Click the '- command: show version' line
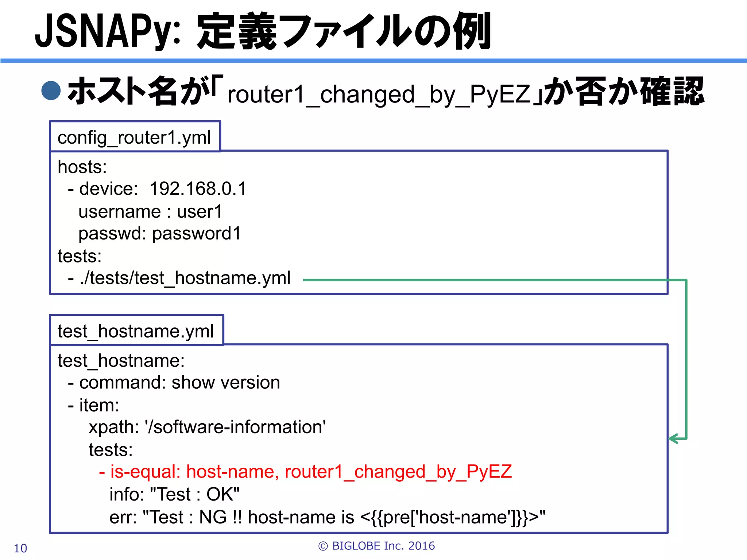Screen dimensions: 747x560 (174, 382)
